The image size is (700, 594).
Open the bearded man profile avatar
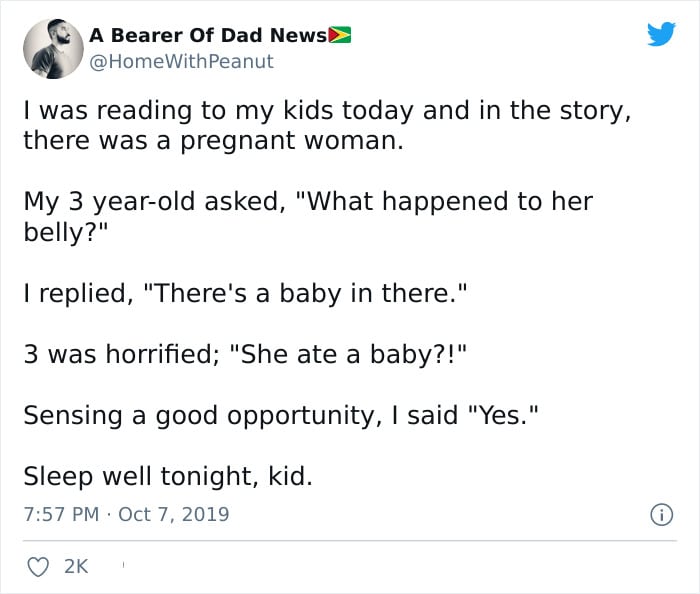click(53, 49)
